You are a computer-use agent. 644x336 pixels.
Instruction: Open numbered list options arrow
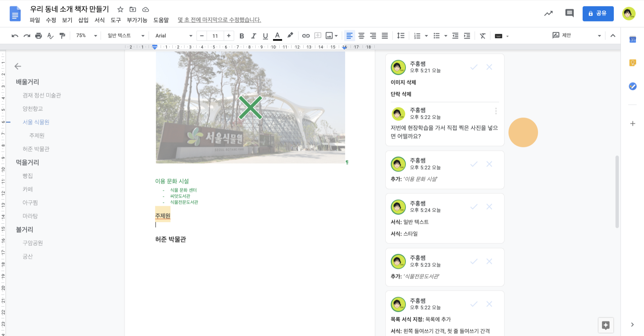point(426,36)
